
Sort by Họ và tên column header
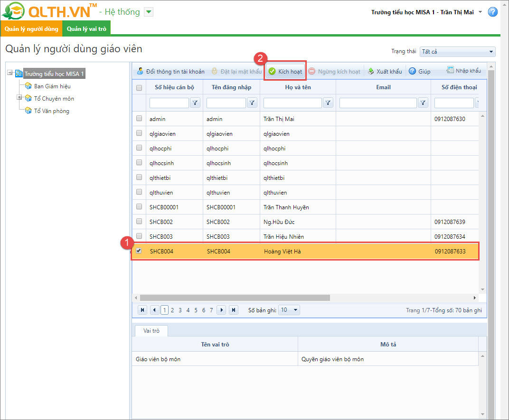[x=298, y=87]
